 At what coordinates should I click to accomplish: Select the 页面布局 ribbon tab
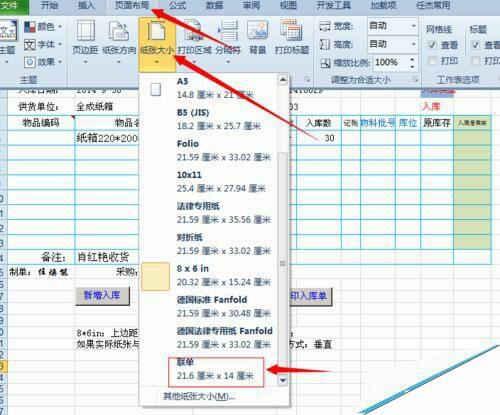(x=132, y=5)
